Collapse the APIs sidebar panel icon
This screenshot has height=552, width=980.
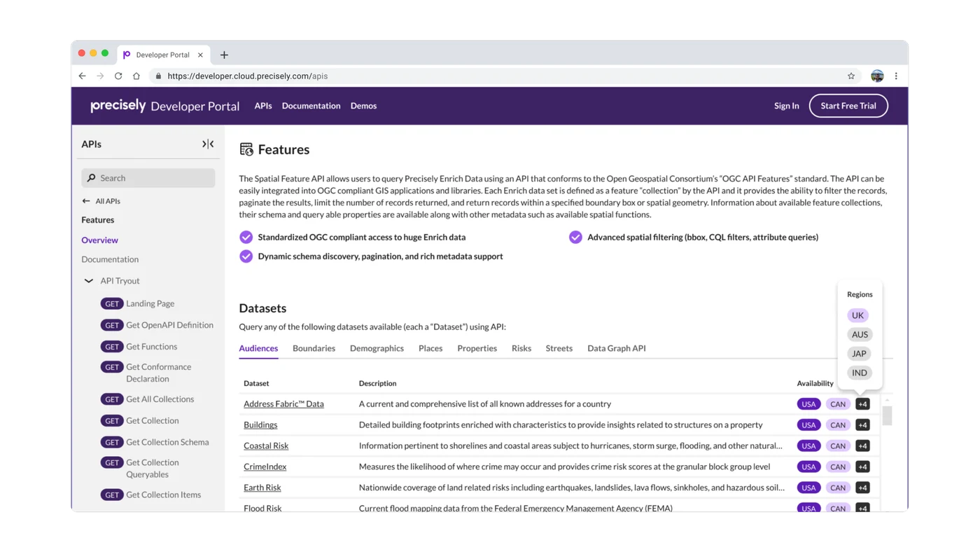point(208,144)
